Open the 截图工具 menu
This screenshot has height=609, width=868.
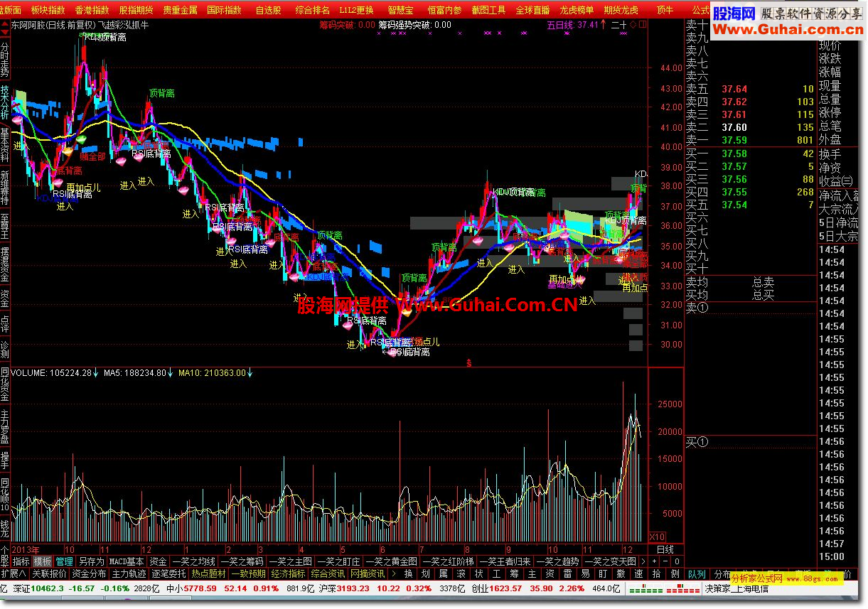point(488,10)
